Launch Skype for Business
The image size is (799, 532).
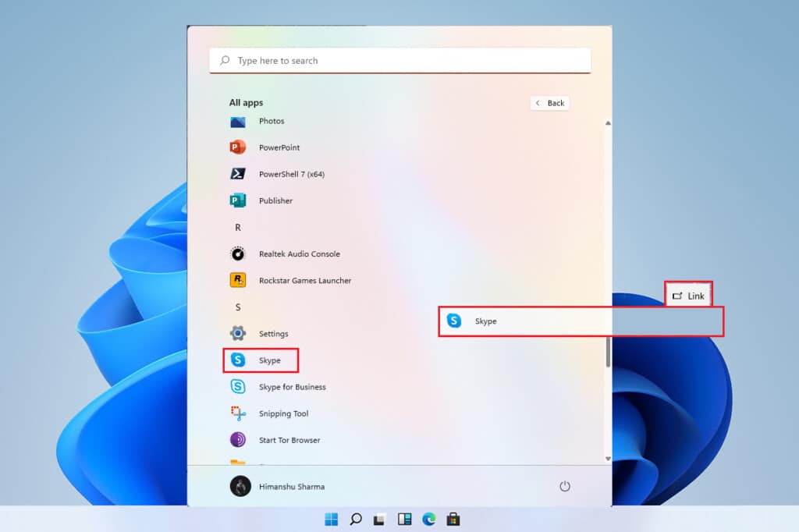pos(291,387)
